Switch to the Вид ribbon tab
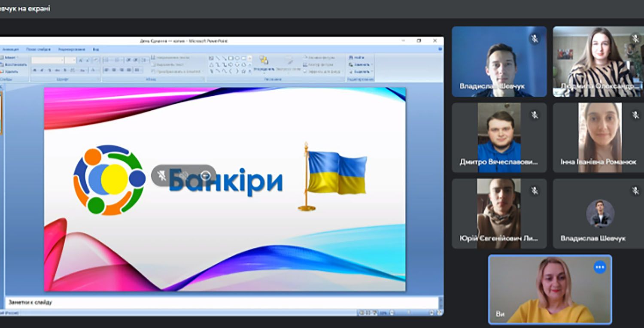Viewport: 644px width, 328px height. [96, 49]
